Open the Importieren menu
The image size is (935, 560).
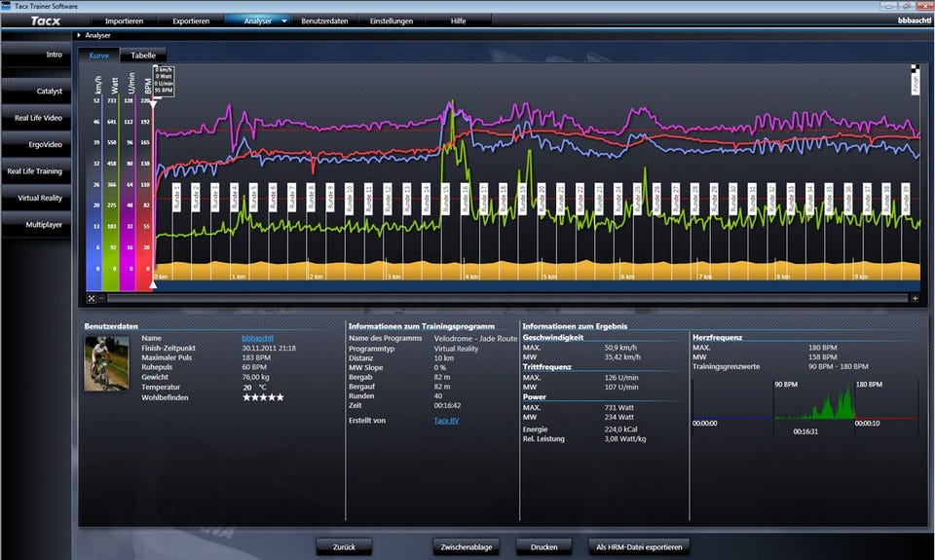point(124,20)
